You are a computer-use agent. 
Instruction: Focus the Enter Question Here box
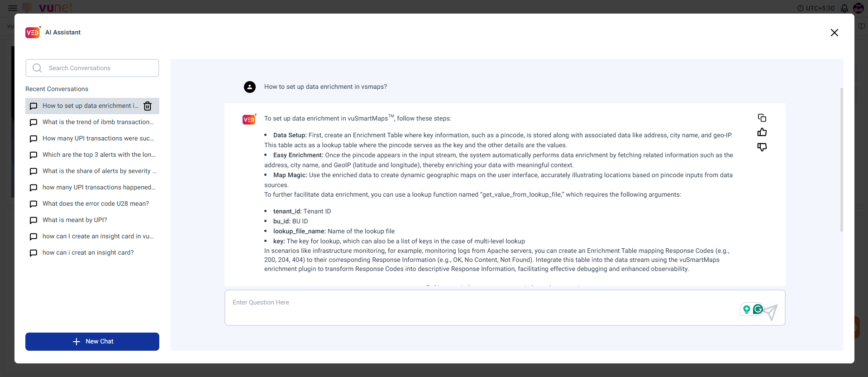pos(480,307)
